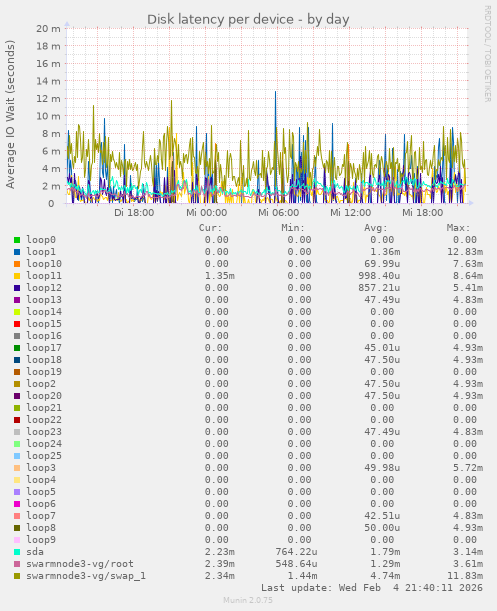Viewport: 497px width, 611px height.
Task: Click the swarmnode3-vg/swap_1 legend label
Action: 86,576
